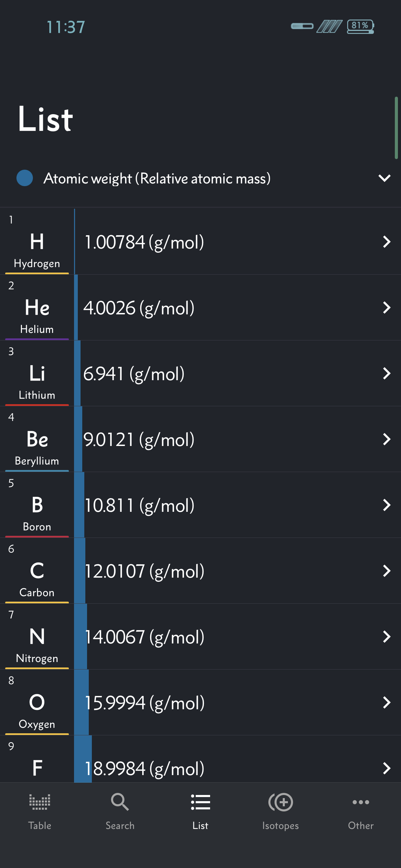Open the Table tab icon
This screenshot has height=868, width=401.
tap(40, 802)
